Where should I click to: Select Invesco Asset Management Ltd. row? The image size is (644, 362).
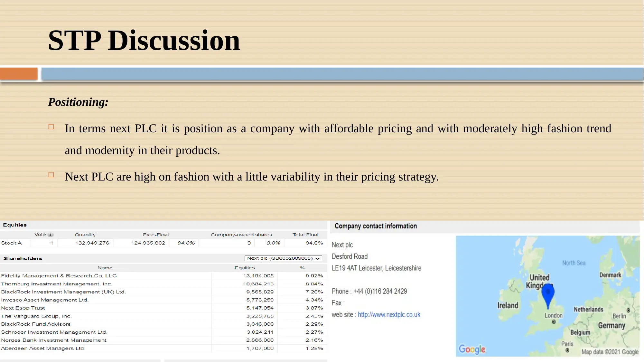[x=163, y=300]
